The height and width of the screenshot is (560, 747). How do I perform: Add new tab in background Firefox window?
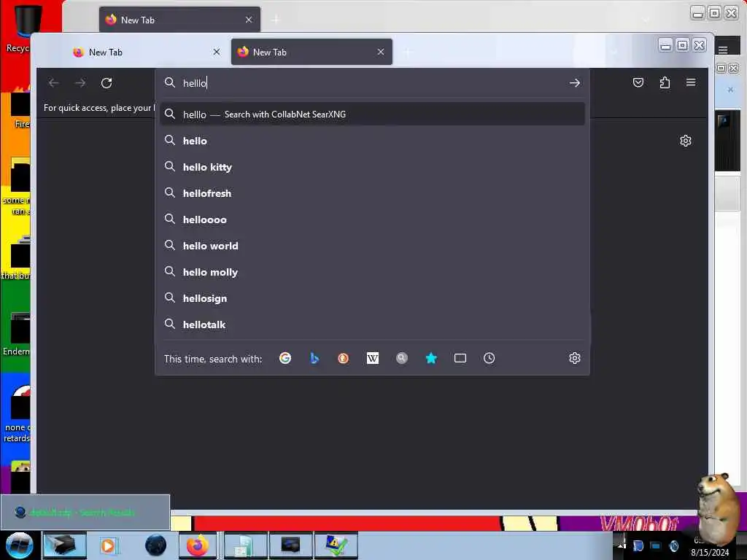(x=276, y=20)
